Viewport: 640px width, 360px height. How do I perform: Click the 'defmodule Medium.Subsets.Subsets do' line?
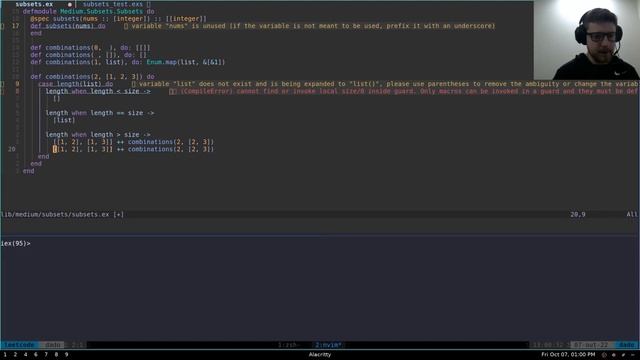[89, 11]
